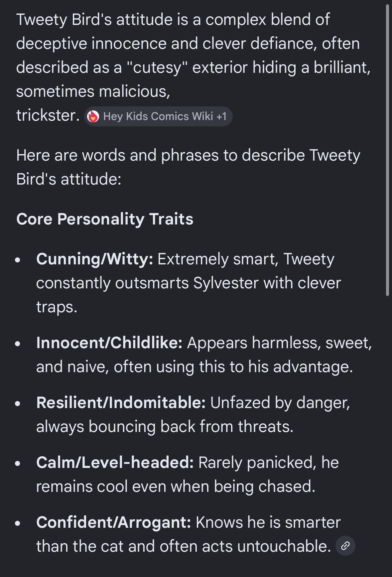The width and height of the screenshot is (392, 577).
Task: Click the opening words "Tweety Bird's attitude is"
Action: coord(102,20)
